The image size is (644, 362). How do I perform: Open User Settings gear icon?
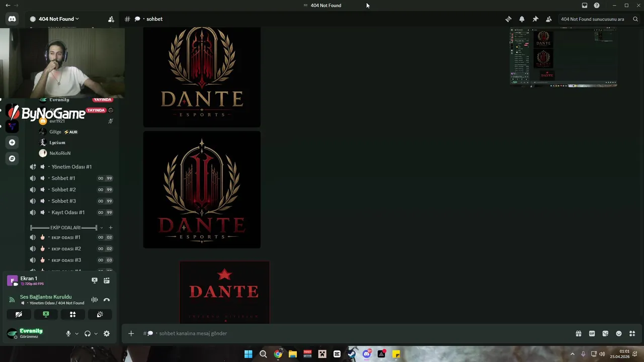[x=107, y=333]
